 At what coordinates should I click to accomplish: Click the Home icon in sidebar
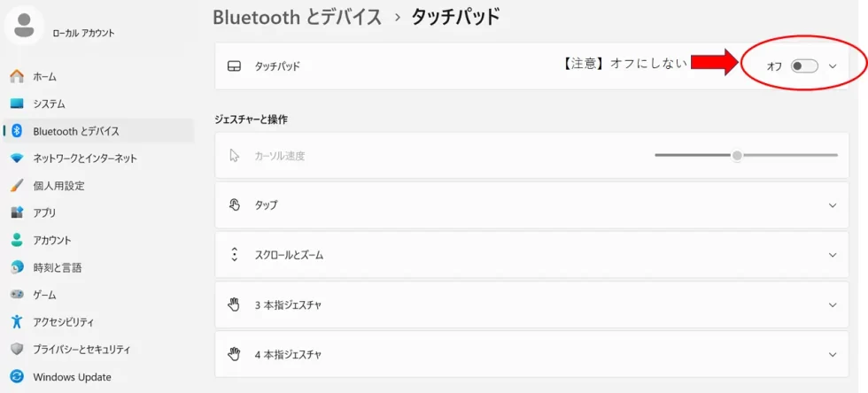point(16,77)
